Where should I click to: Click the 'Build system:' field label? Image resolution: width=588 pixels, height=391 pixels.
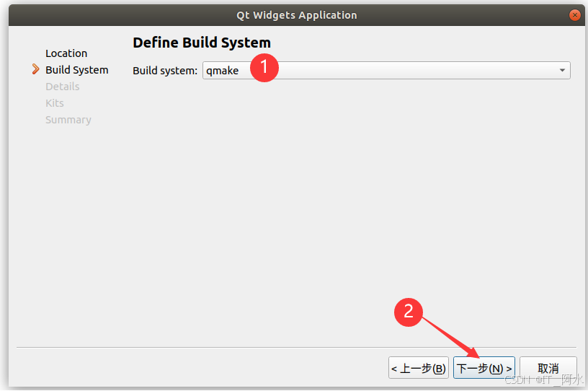coord(165,71)
